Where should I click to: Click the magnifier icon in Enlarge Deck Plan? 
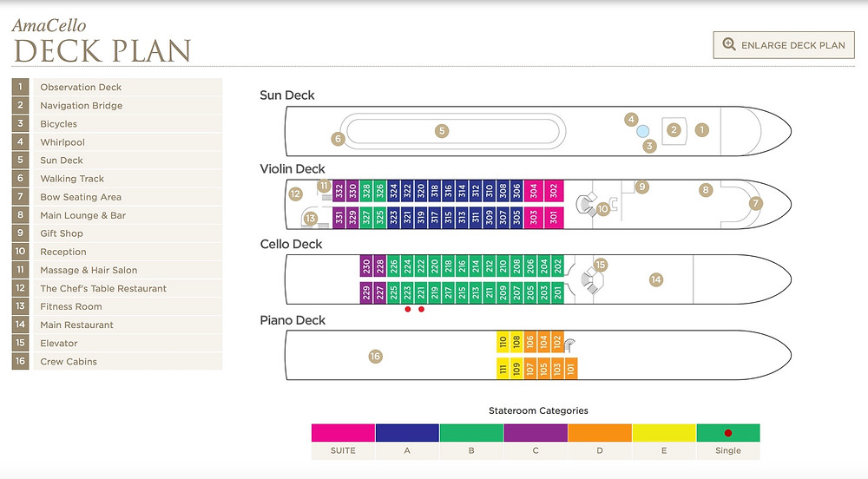coord(729,45)
